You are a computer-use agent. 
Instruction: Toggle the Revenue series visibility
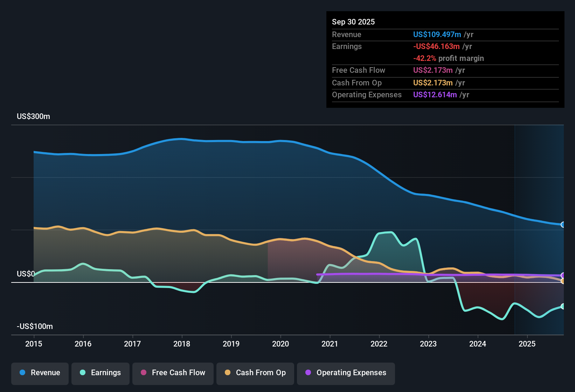coord(40,373)
